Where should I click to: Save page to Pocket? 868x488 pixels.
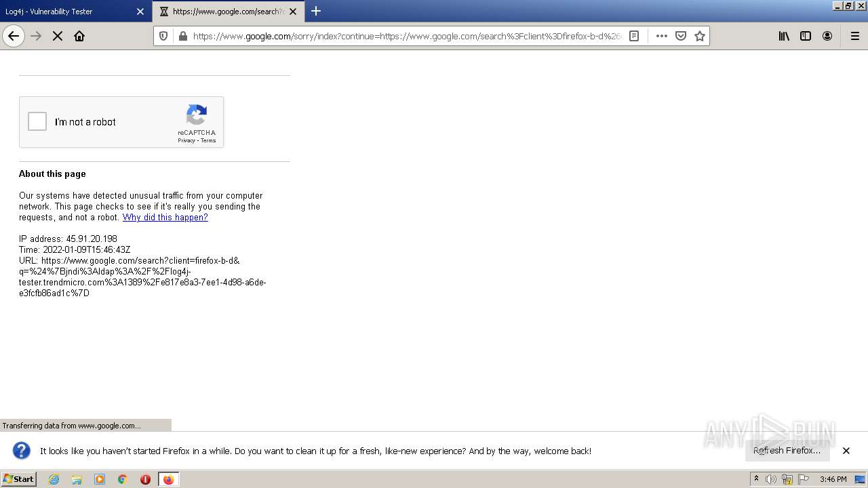681,36
